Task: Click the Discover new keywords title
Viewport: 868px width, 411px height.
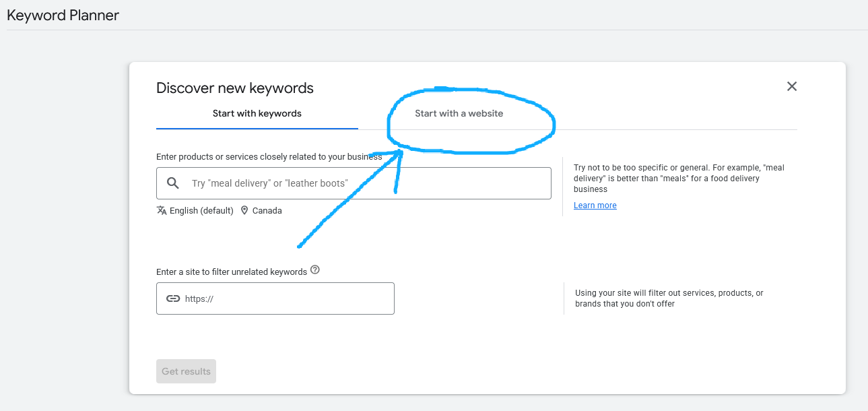Action: click(234, 88)
